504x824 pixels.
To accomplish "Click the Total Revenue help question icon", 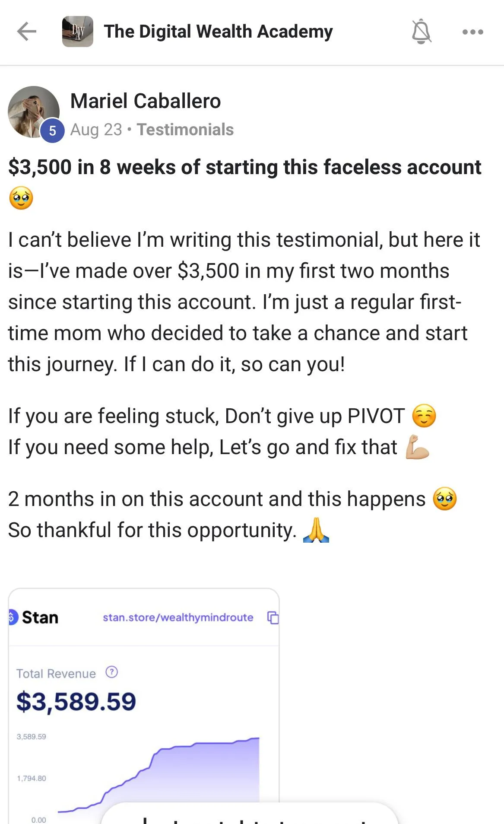I will coord(111,672).
